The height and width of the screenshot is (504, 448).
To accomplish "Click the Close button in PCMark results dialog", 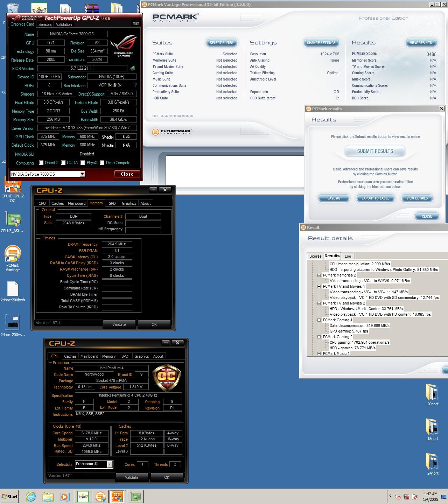I will tap(427, 216).
